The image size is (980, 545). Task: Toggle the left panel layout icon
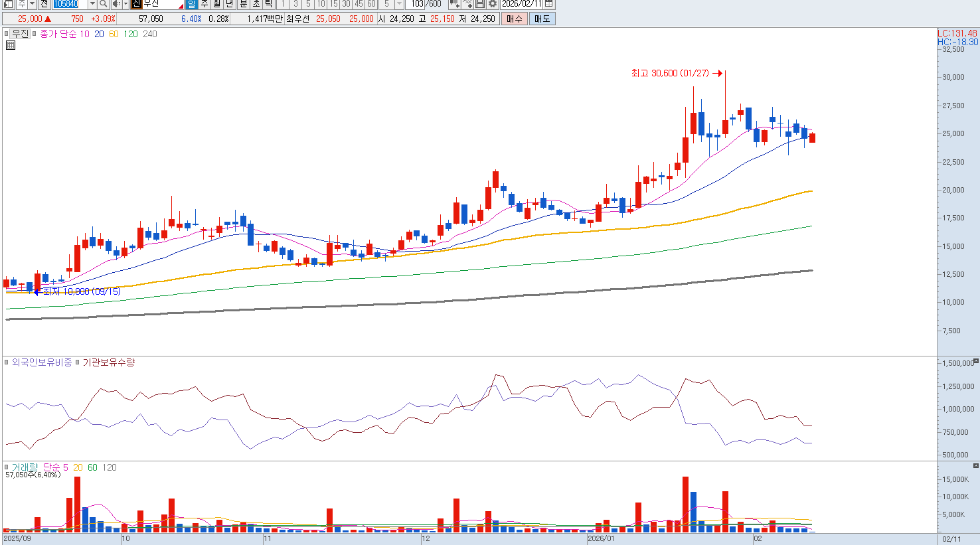[8, 4]
